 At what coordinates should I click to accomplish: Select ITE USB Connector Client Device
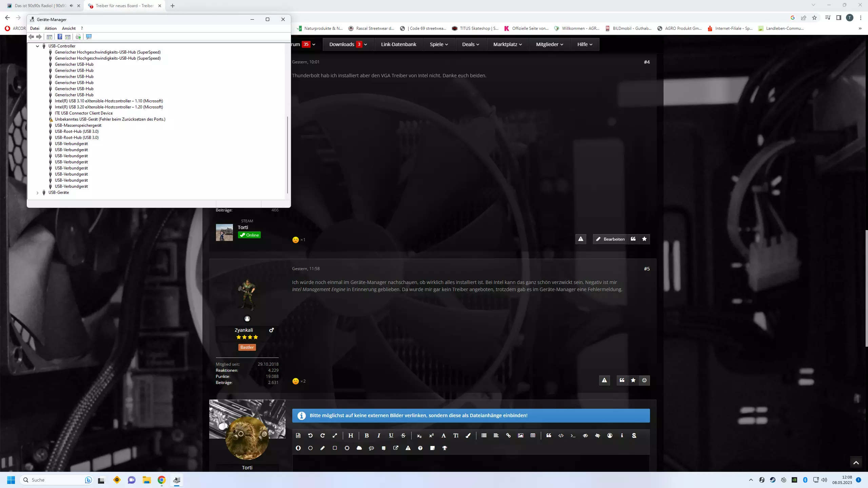click(83, 113)
